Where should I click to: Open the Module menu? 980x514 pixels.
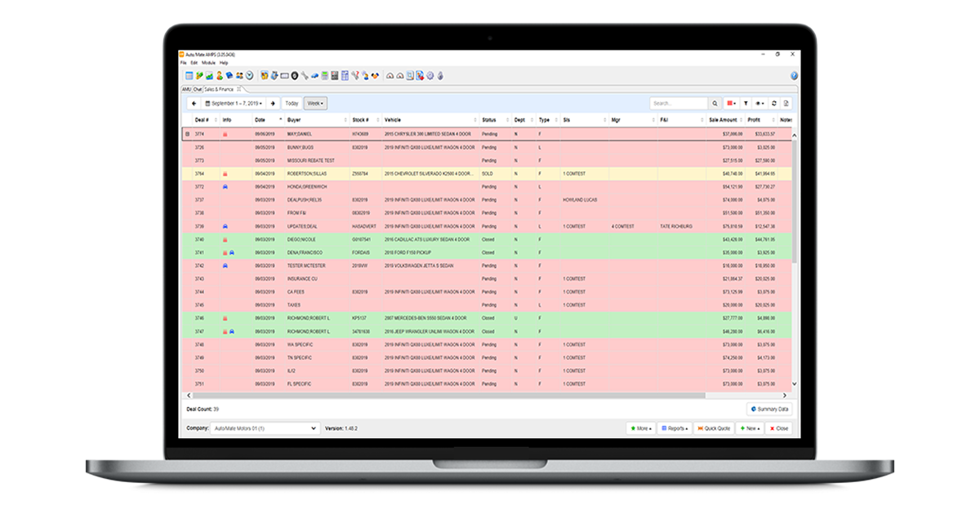point(208,63)
